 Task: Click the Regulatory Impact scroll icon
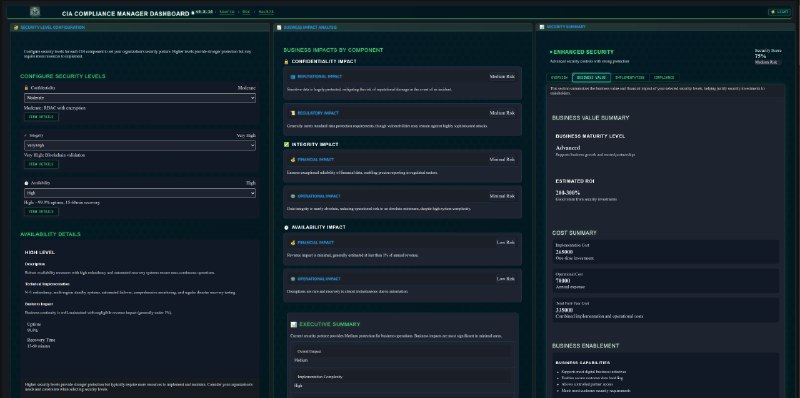293,113
